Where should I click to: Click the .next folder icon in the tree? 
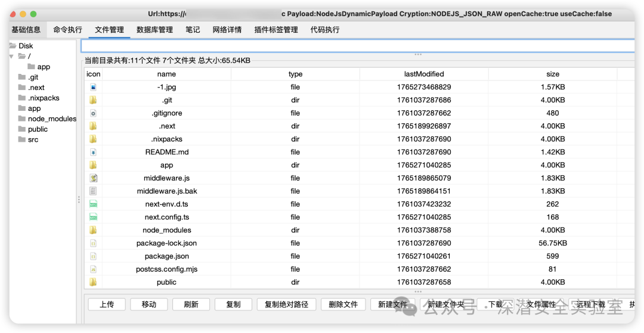pos(22,88)
